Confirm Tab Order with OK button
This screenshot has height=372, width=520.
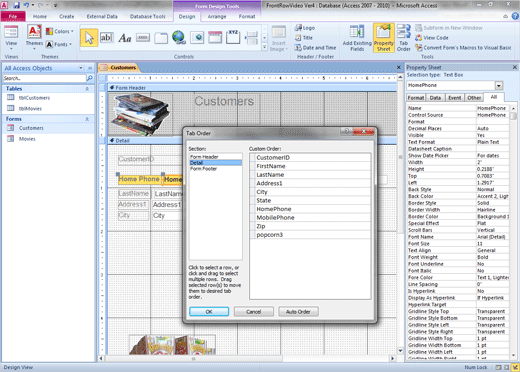tap(209, 312)
